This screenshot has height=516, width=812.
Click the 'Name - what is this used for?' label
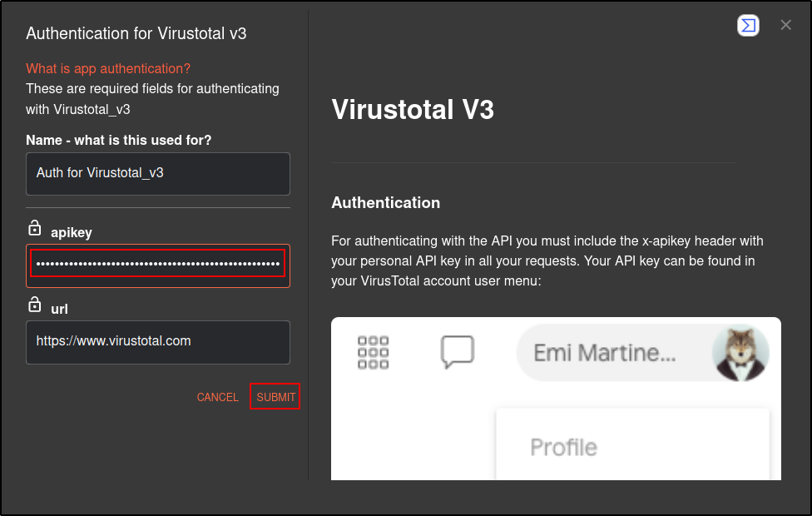(x=119, y=140)
